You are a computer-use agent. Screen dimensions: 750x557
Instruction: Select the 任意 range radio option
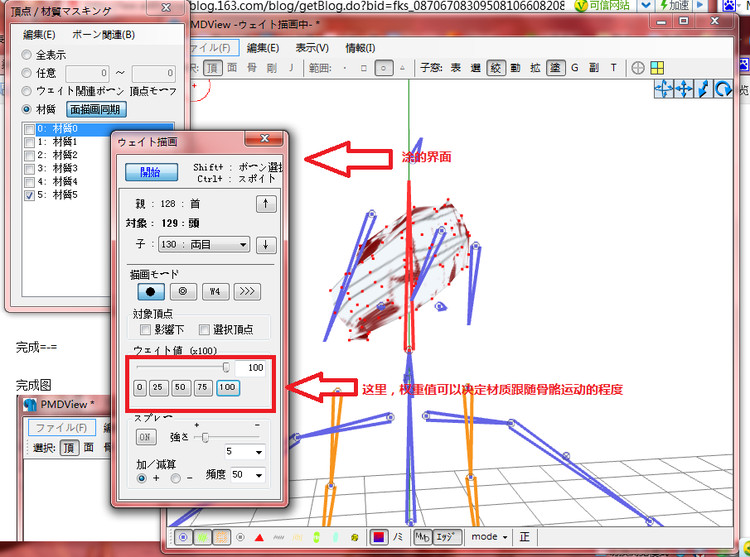tap(27, 73)
